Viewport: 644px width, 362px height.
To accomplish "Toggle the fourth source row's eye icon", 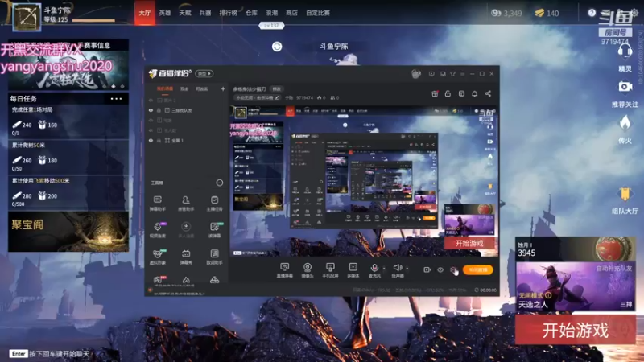I will point(151,130).
